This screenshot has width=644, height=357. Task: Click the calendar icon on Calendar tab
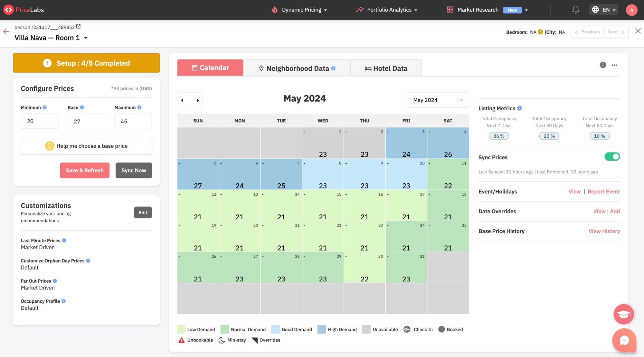(194, 67)
